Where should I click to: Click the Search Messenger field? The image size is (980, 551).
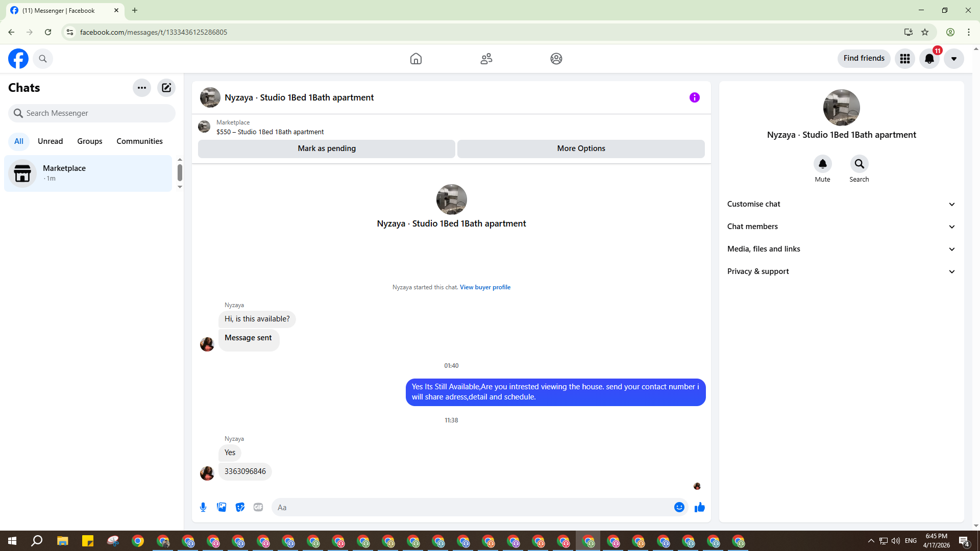[x=92, y=113]
